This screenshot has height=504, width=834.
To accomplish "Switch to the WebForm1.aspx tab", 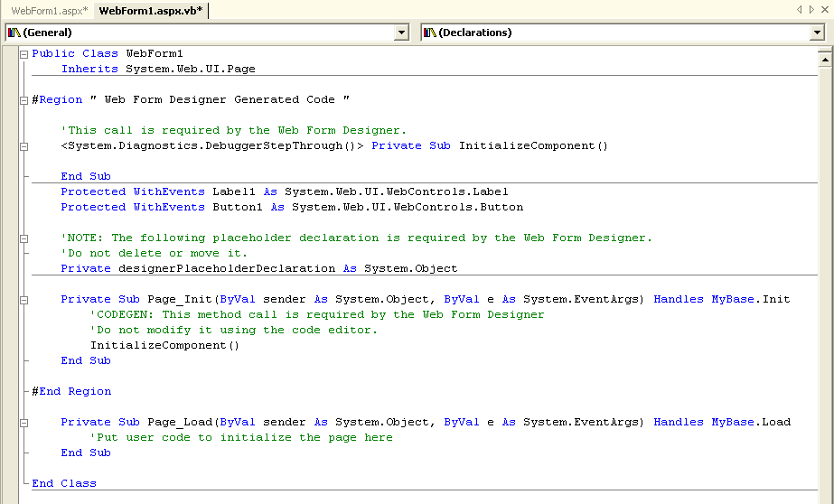I will [x=49, y=11].
